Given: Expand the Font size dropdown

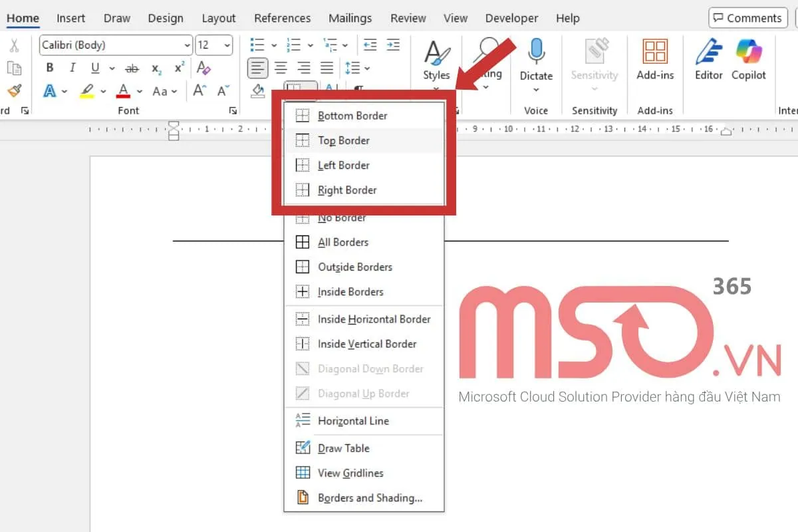Looking at the screenshot, I should pos(227,45).
